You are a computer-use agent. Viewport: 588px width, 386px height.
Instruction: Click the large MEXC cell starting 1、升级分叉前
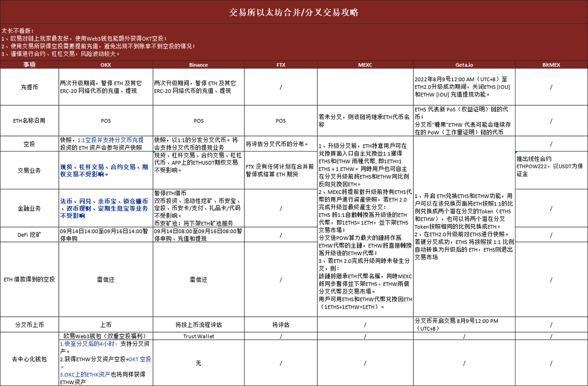365,227
